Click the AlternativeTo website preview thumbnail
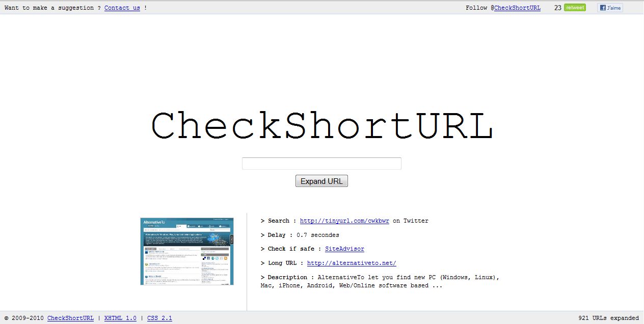The width and height of the screenshot is (644, 324). click(186, 251)
